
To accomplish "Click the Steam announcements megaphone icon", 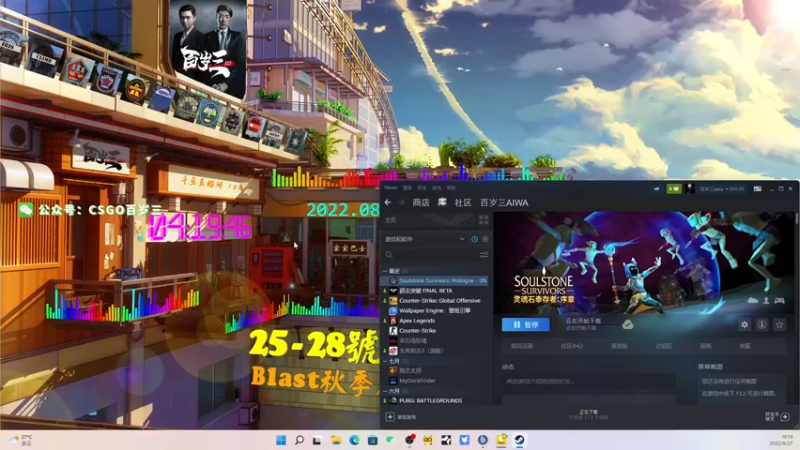I will click(656, 189).
